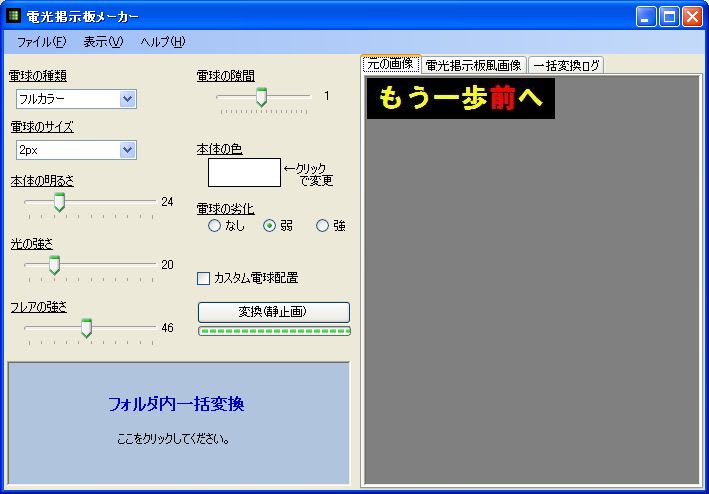The height and width of the screenshot is (494, 709).
Task: Expand the 電球の種類 dropdown showing フルカラー
Action: [x=127, y=98]
